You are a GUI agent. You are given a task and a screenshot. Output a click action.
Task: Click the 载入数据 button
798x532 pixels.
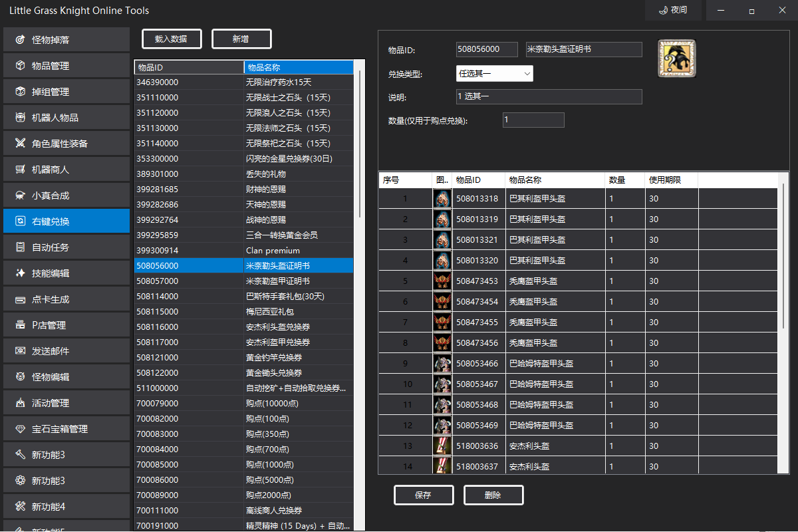pyautogui.click(x=171, y=39)
